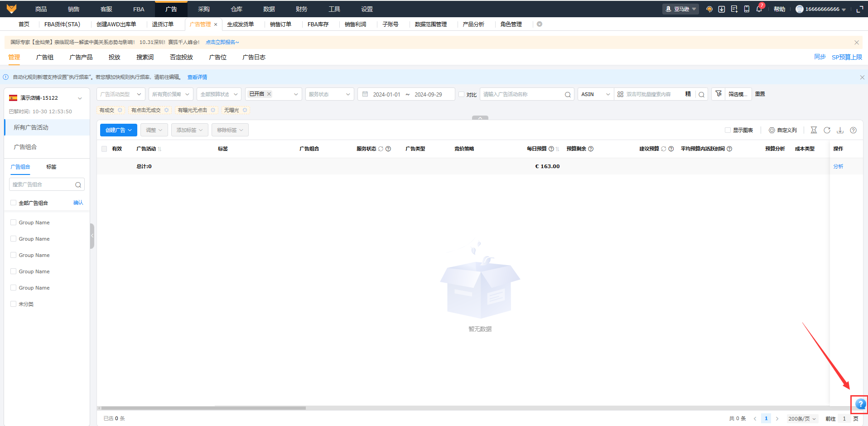Click the 每日预算 column help icon
The height and width of the screenshot is (426, 868).
551,149
